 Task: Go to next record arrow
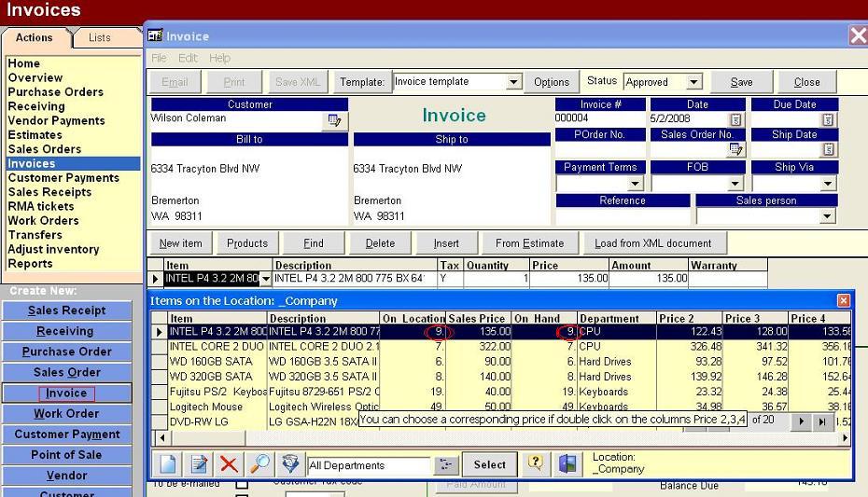(x=801, y=421)
